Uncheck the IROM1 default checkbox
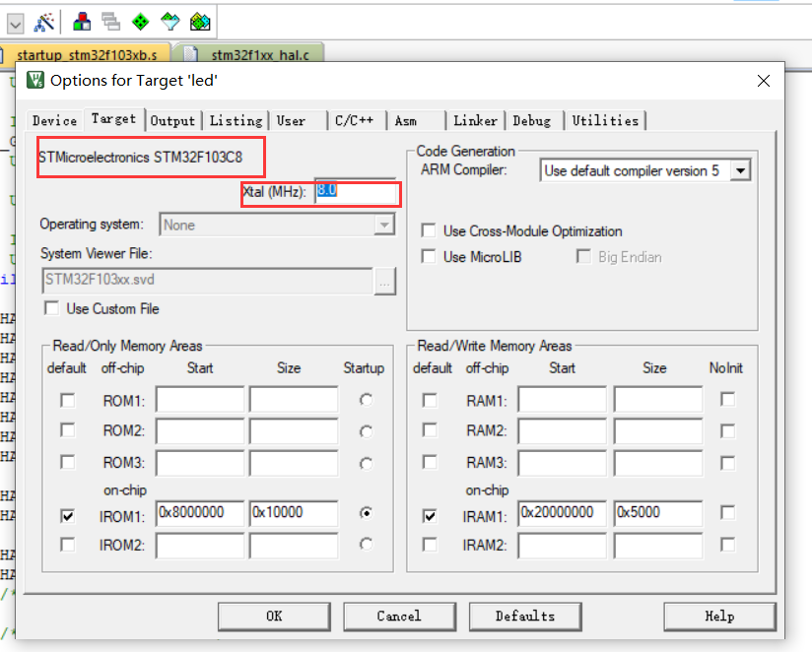The image size is (812, 652). pyautogui.click(x=67, y=516)
